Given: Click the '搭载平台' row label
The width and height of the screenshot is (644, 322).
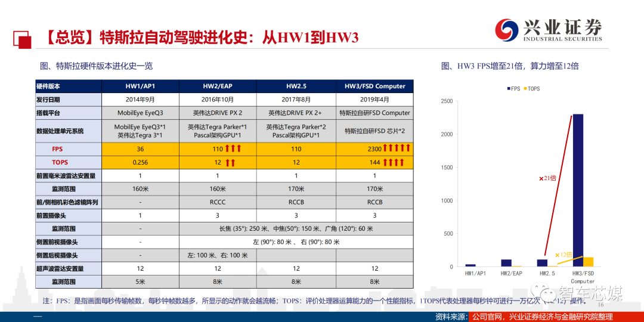Looking at the screenshot, I should (x=68, y=113).
